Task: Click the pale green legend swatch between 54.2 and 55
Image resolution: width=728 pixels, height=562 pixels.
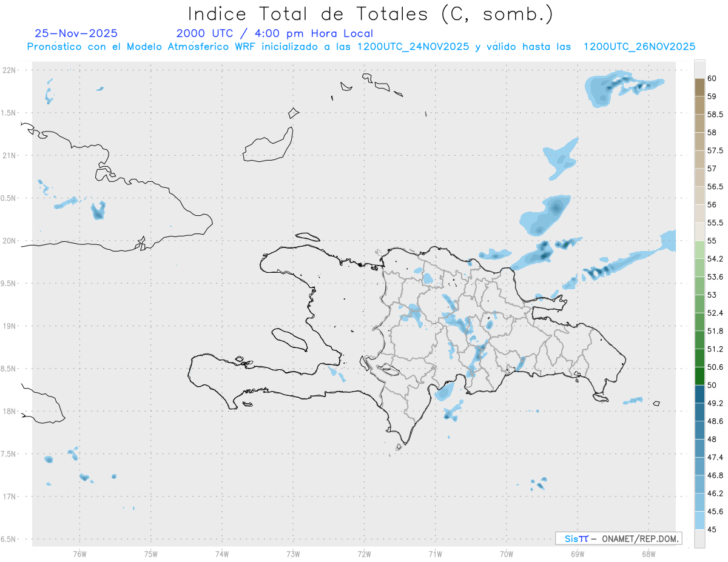Action: point(699,250)
